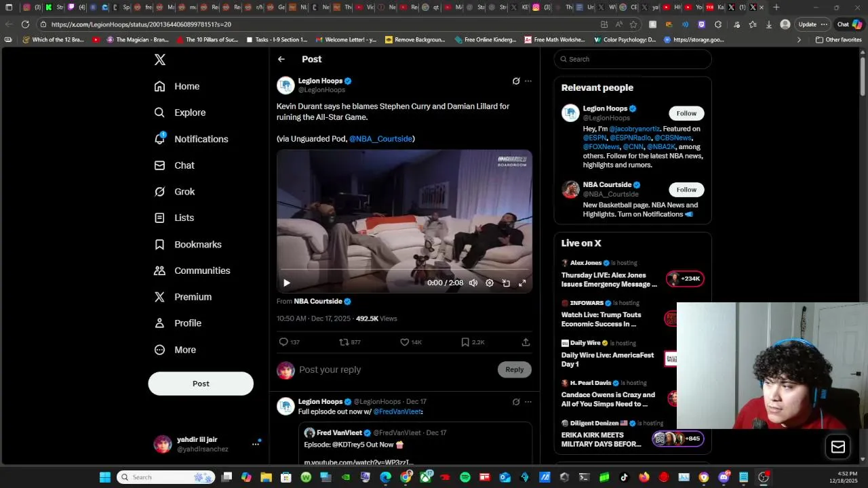This screenshot has width=868, height=488.
Task: Click the reply count icon showing 137
Action: click(289, 342)
